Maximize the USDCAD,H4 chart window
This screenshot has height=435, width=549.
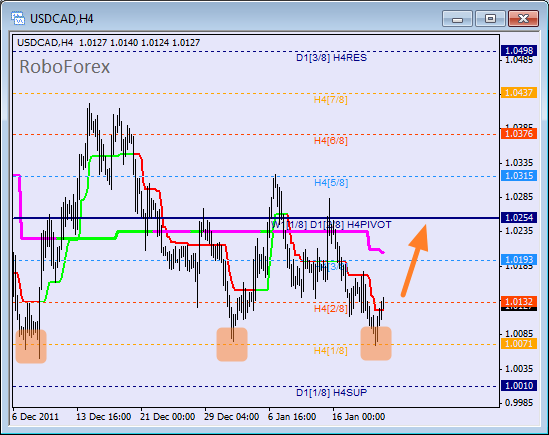click(x=490, y=19)
